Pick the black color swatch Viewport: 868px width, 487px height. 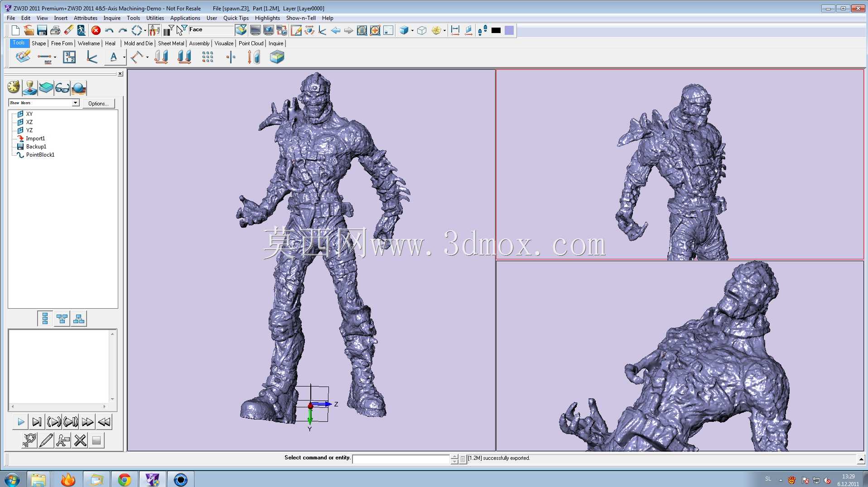[496, 30]
